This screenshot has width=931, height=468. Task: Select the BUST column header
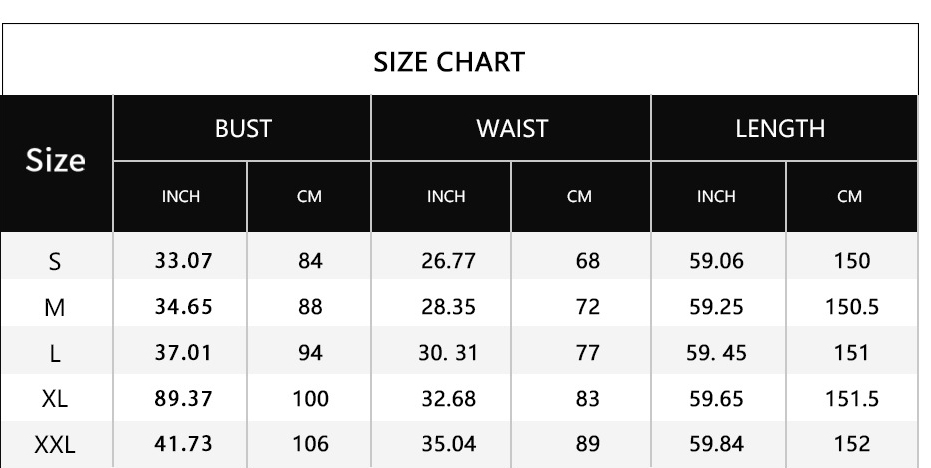(x=243, y=128)
